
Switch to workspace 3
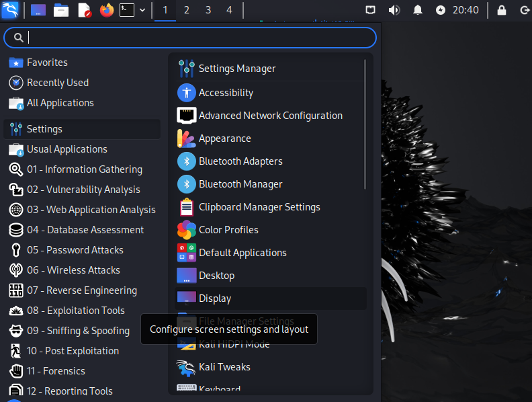click(x=208, y=10)
